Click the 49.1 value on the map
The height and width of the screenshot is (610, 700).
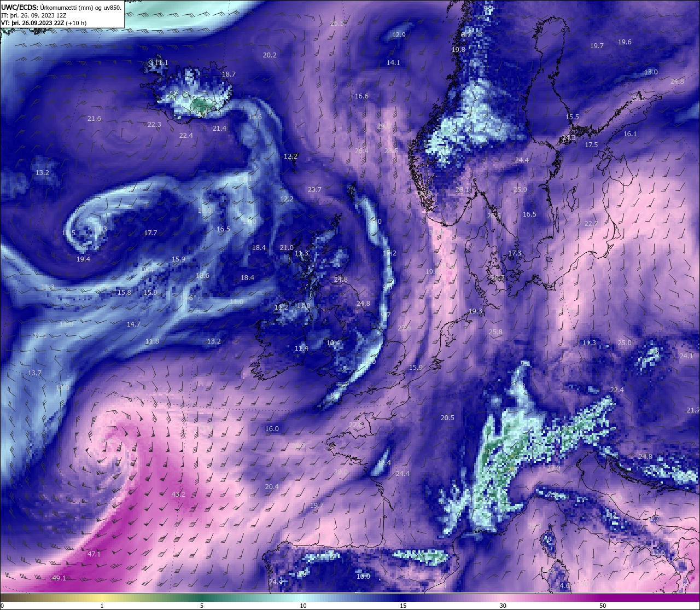(59, 578)
